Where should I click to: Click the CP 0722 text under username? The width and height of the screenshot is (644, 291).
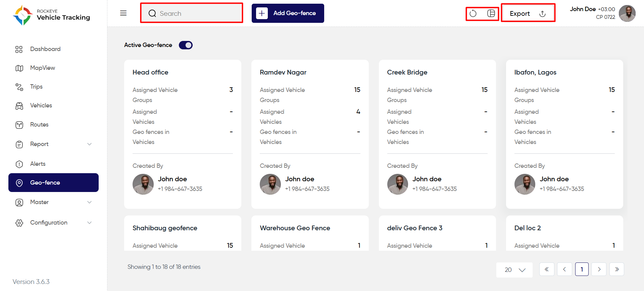(x=605, y=17)
